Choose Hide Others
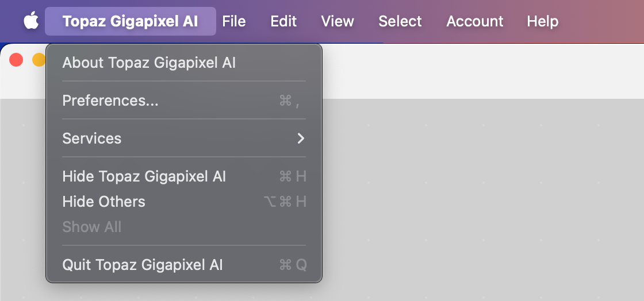This screenshot has height=301, width=644. tap(184, 202)
